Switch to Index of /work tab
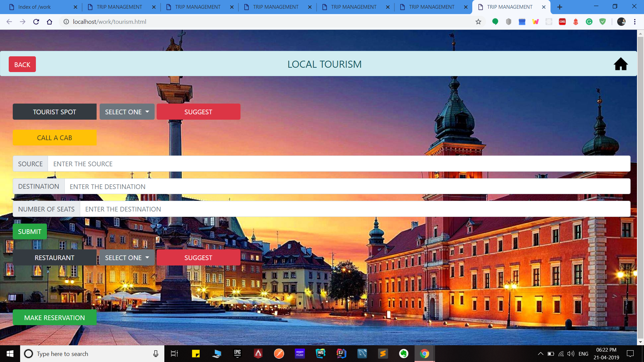Viewport: 644px width, 362px height. [40, 7]
